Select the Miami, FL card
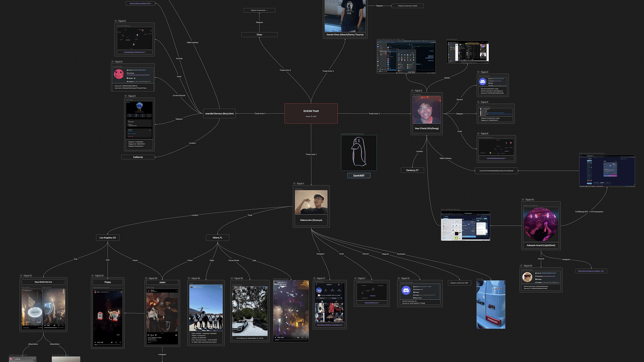 [217, 238]
